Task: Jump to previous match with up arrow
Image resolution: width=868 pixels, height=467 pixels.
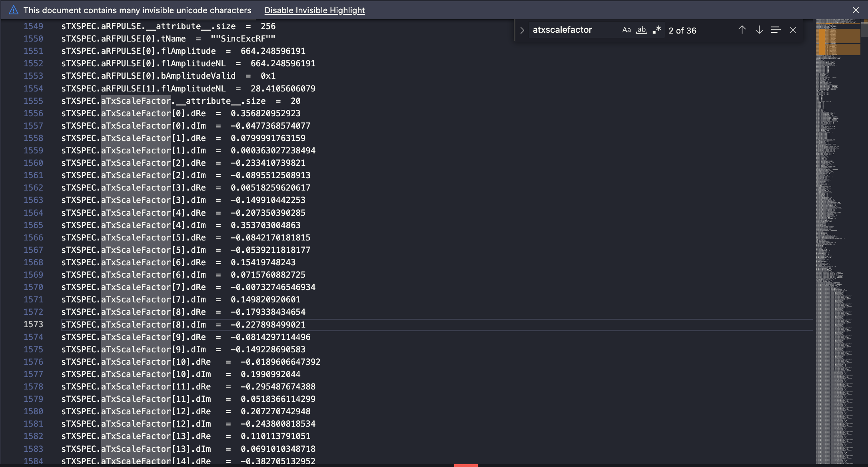Action: [x=742, y=30]
